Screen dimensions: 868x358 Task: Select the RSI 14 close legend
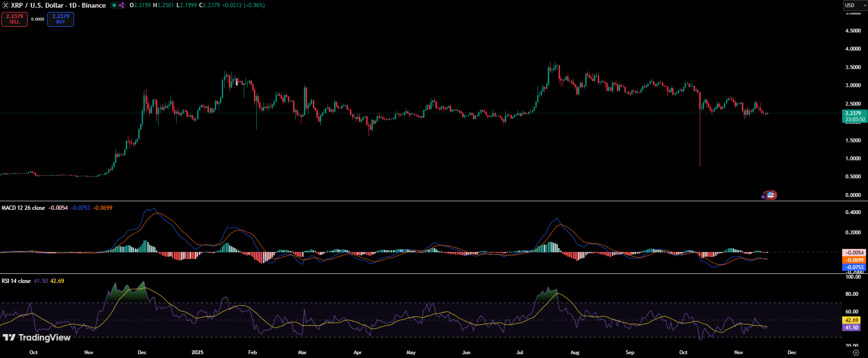click(16, 281)
